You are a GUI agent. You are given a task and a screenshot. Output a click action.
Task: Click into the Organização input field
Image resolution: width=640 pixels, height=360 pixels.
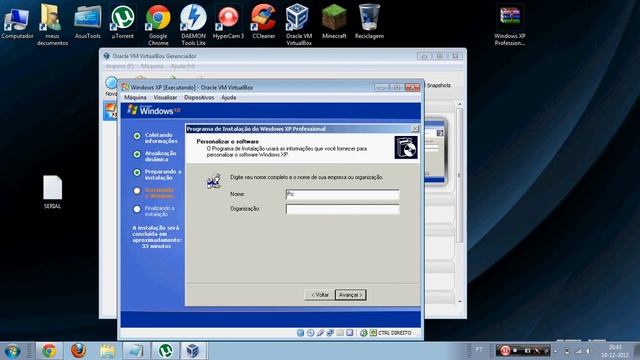click(x=342, y=209)
